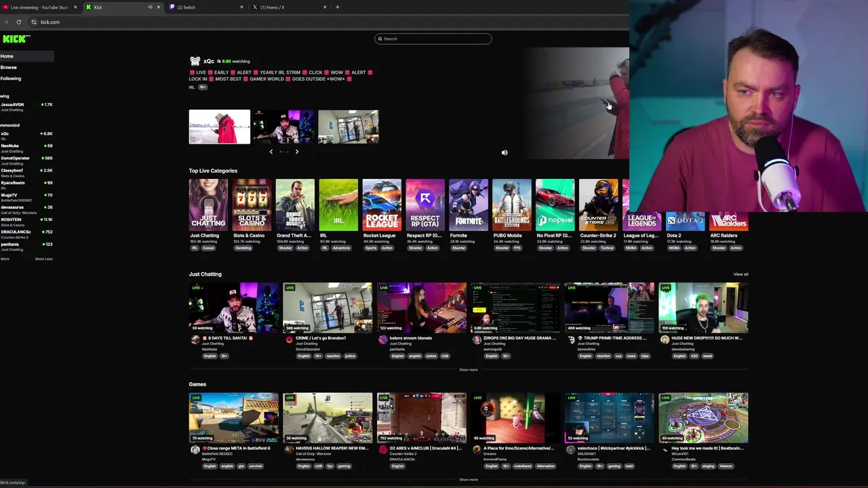Open the HAVENS HALLOW REAPER Warzone stream
868x488 pixels.
pos(328,418)
